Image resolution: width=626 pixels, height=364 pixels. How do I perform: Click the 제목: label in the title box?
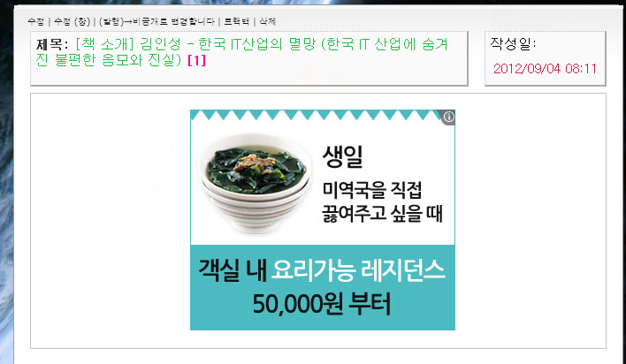click(x=52, y=44)
